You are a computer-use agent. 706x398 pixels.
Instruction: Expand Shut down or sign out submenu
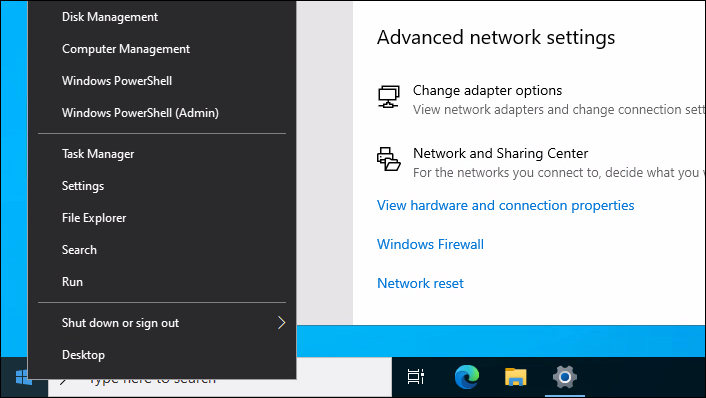click(162, 323)
